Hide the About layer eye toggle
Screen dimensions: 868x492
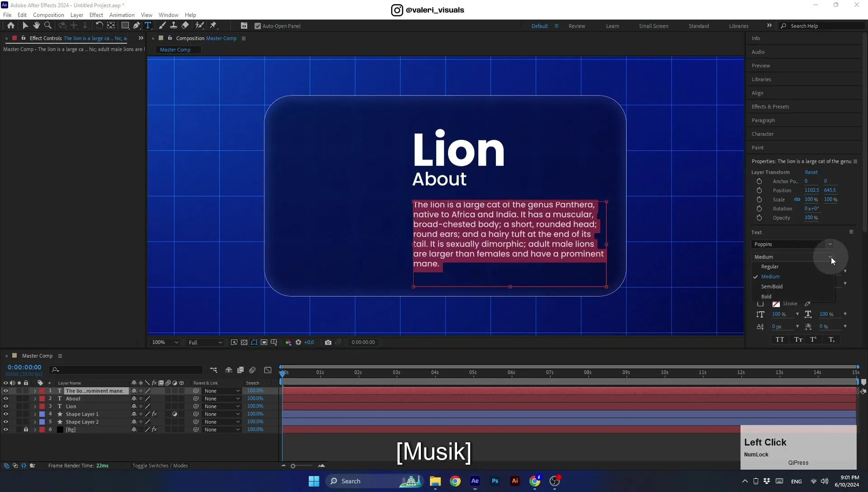[6, 399]
